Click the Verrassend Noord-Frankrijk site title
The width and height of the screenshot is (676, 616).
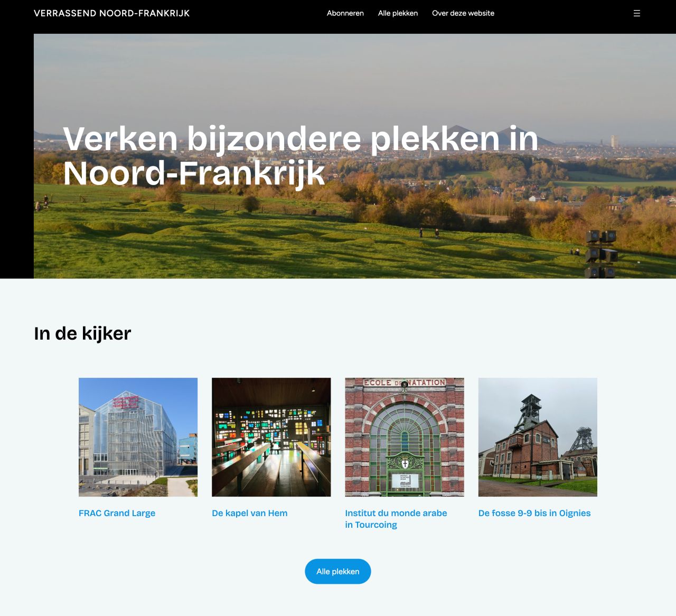click(111, 13)
